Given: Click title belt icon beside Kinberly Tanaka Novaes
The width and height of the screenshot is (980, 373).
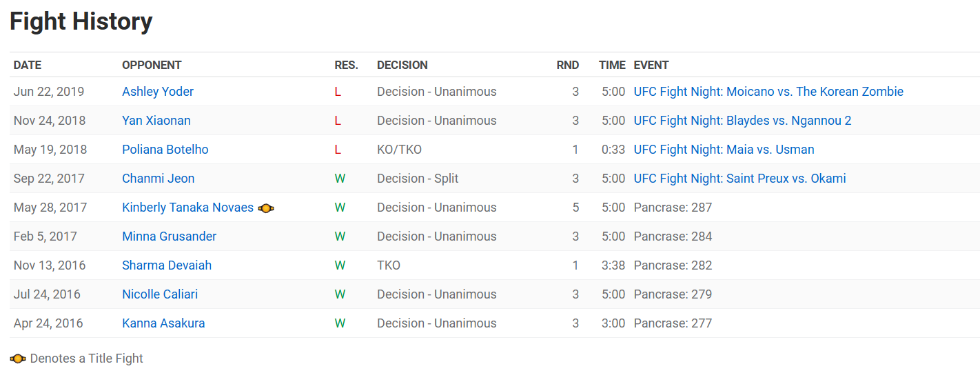Looking at the screenshot, I should [x=266, y=208].
